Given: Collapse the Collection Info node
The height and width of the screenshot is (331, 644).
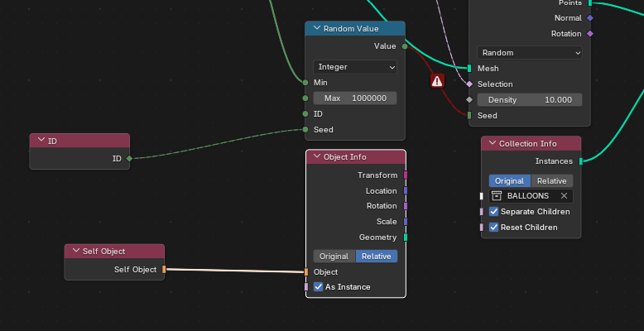Looking at the screenshot, I should (x=492, y=143).
